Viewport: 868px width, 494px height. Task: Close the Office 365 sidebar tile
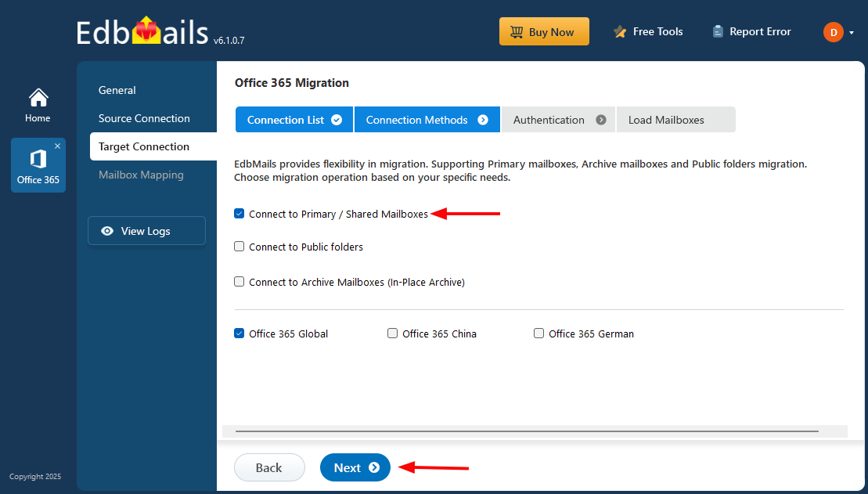coord(58,146)
